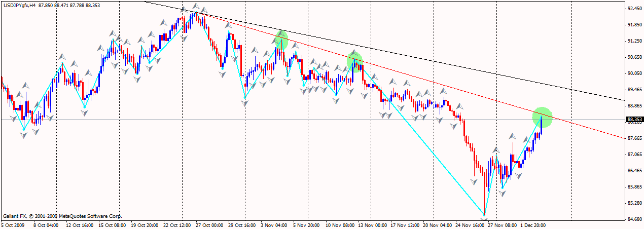This screenshot has width=644, height=229.
Task: Click the green circle marker near 3 Nov
Action: point(281,41)
